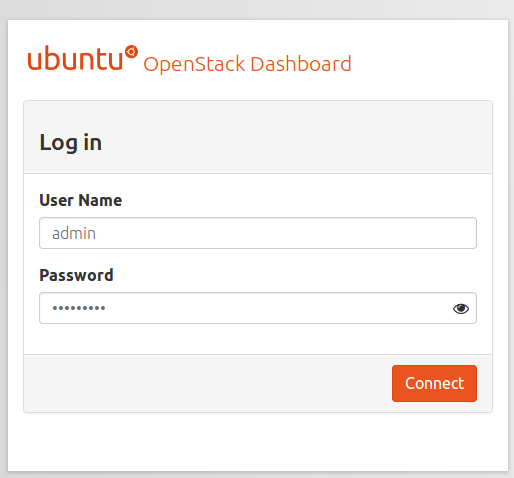
Task: Click the word "Name" in the username label
Action: [100, 200]
